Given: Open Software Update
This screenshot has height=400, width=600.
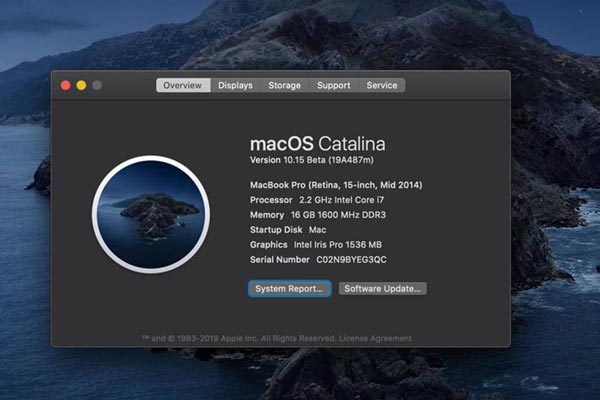Looking at the screenshot, I should click(x=382, y=289).
